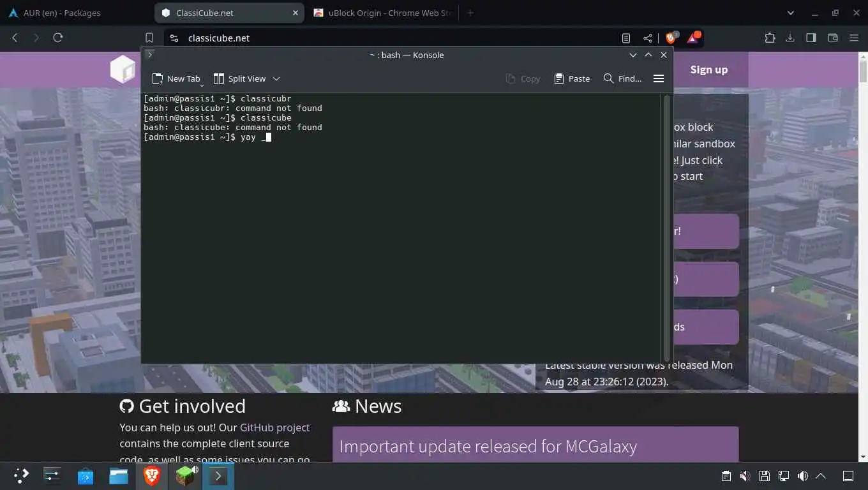Share this page icon
The height and width of the screenshot is (490, 868).
(x=648, y=38)
